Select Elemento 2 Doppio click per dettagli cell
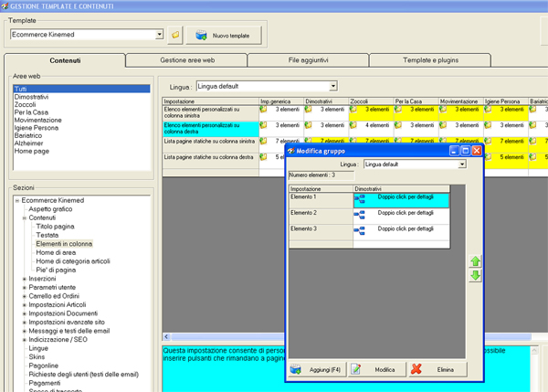This screenshot has width=548, height=392. pos(401,217)
